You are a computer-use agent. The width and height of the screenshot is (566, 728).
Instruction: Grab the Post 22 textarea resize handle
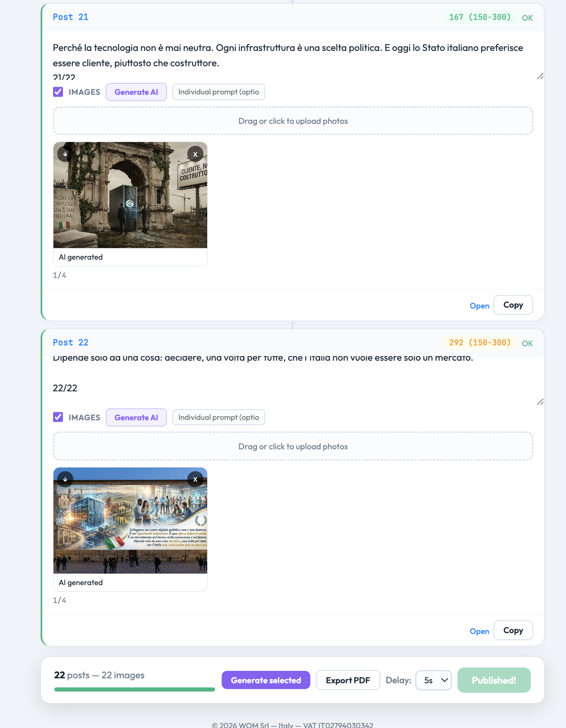point(540,402)
